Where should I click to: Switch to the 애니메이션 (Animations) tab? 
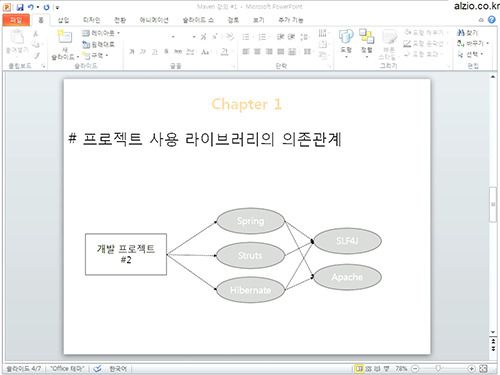154,20
